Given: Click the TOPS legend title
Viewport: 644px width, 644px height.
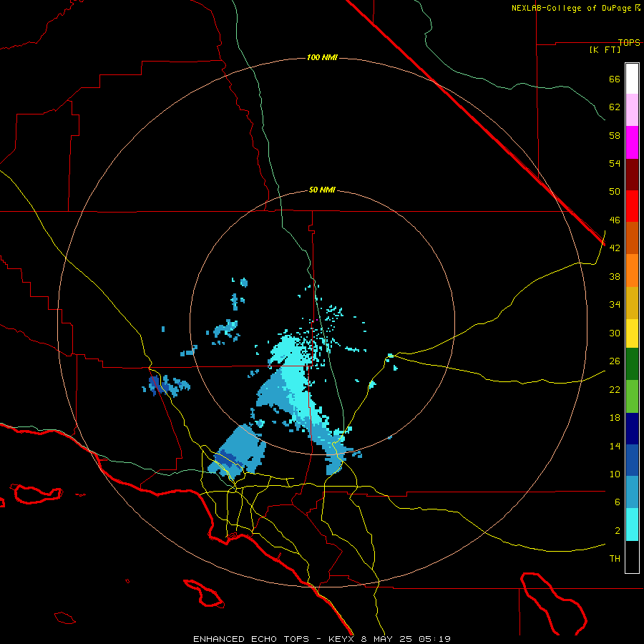Looking at the screenshot, I should click(629, 42).
